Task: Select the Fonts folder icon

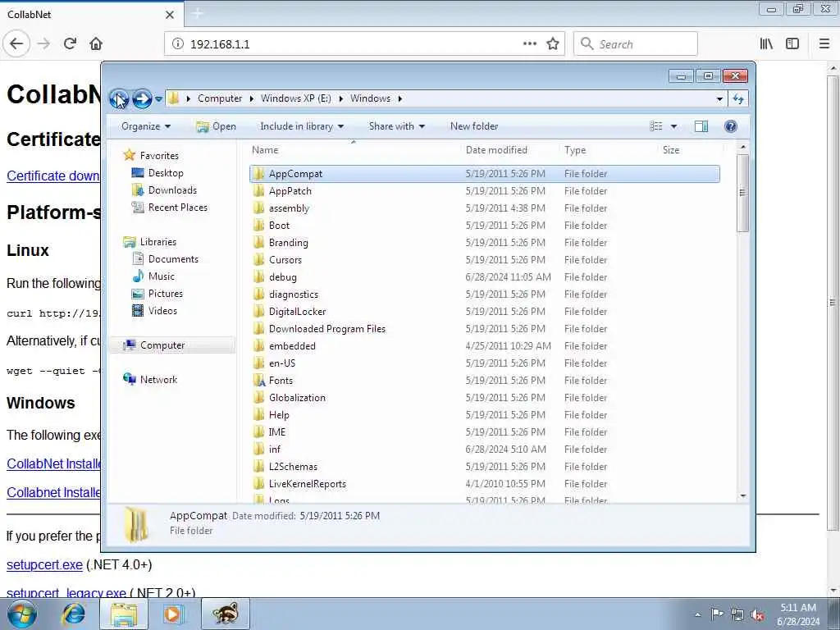Action: tap(258, 381)
